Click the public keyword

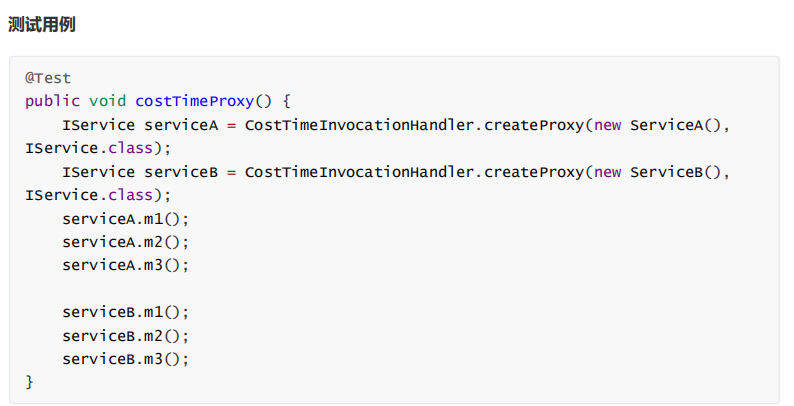tap(52, 101)
